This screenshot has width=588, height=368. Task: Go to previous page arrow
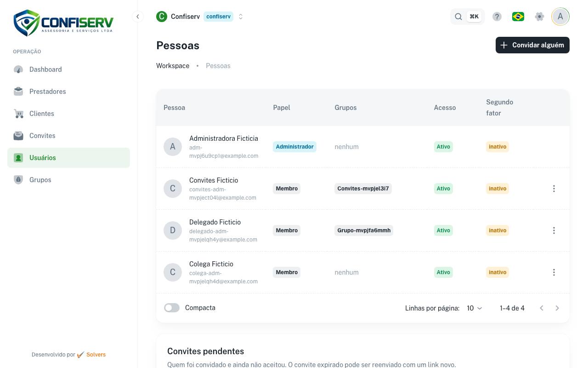(x=542, y=308)
